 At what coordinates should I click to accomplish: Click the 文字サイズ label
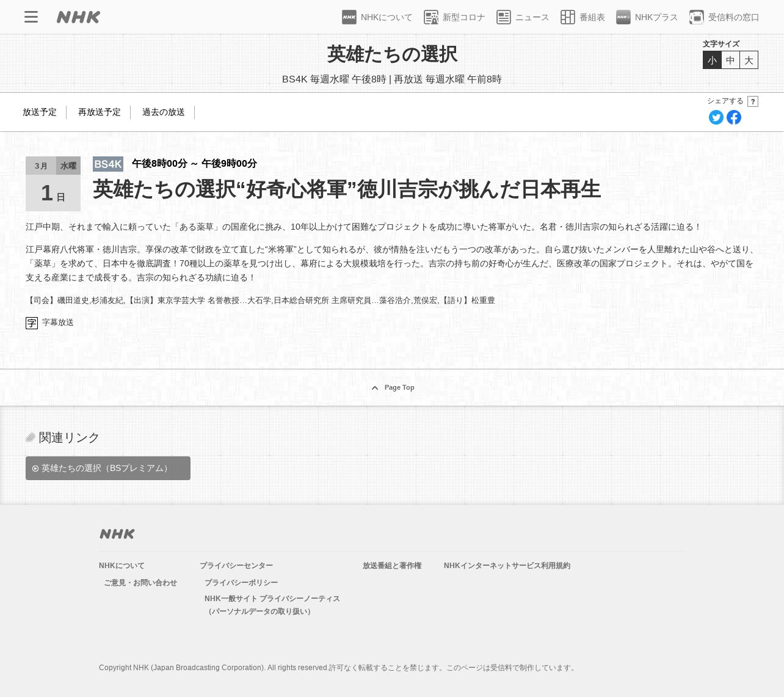point(721,44)
